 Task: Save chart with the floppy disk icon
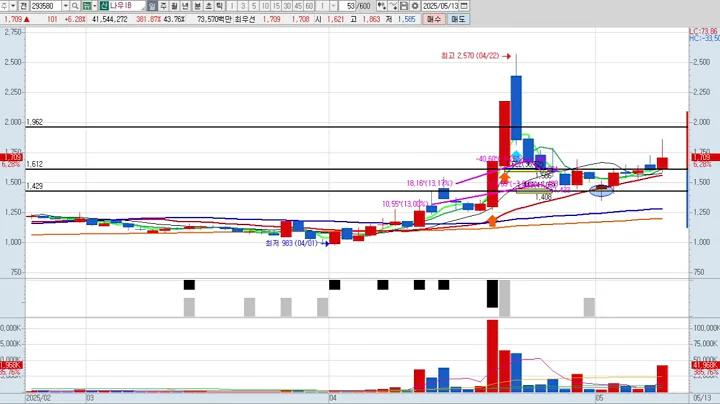pyautogui.click(x=404, y=6)
